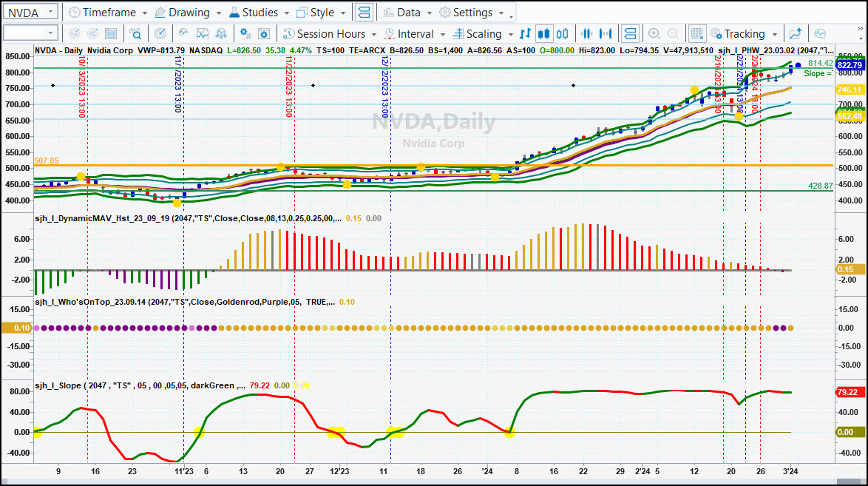
Task: Switch chart type to OHLC bars
Action: tap(526, 34)
